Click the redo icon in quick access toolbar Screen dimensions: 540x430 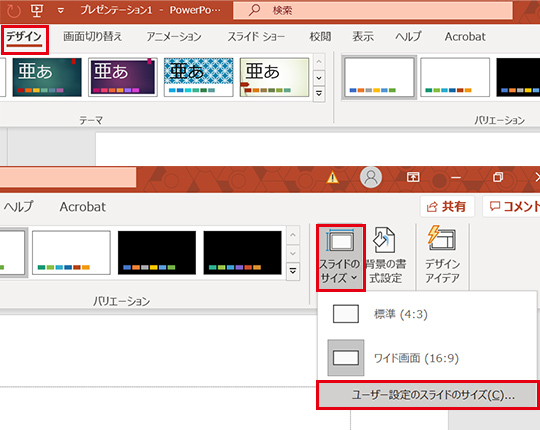(14, 11)
